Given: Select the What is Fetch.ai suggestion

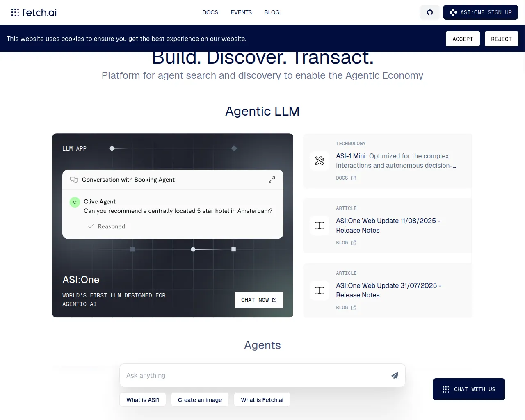Looking at the screenshot, I should (x=262, y=400).
